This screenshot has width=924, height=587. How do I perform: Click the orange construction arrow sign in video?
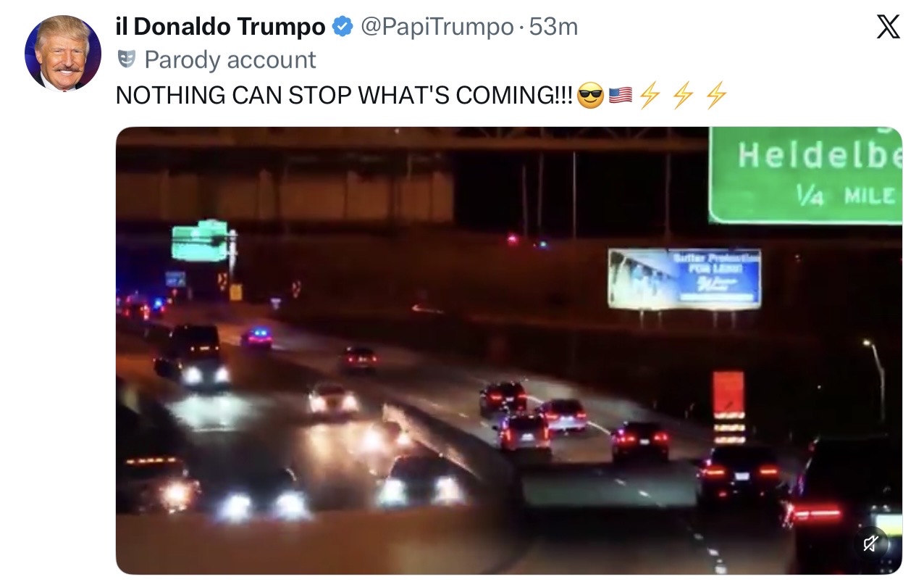728,407
